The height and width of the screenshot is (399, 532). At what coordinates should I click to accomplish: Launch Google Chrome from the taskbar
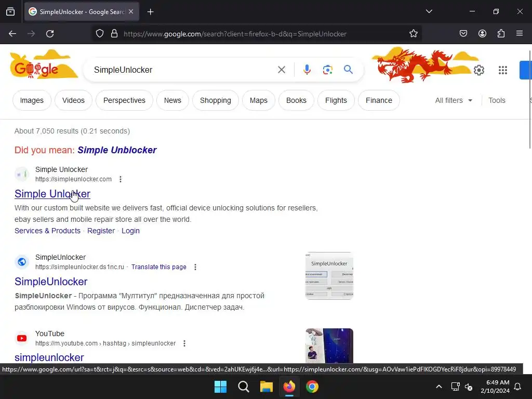pos(312,387)
